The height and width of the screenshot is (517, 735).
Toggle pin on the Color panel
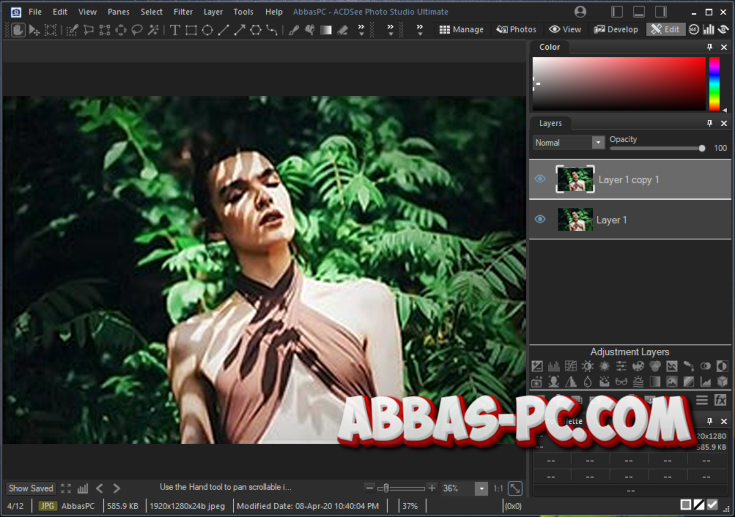tap(710, 47)
